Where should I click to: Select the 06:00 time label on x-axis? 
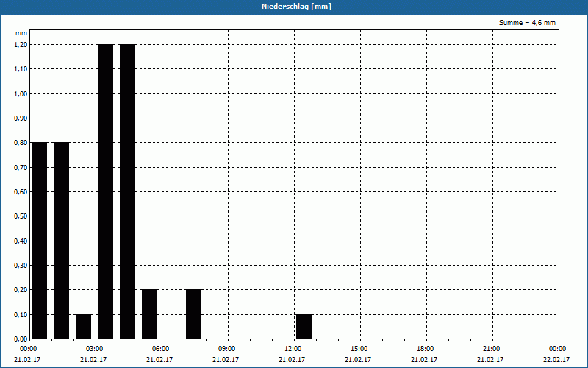point(162,349)
